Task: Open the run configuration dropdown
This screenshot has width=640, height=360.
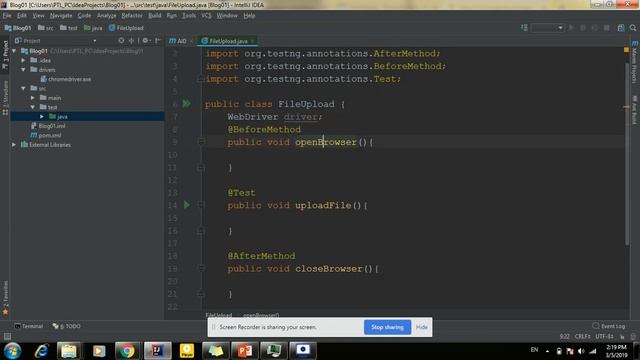Action: 548,28
